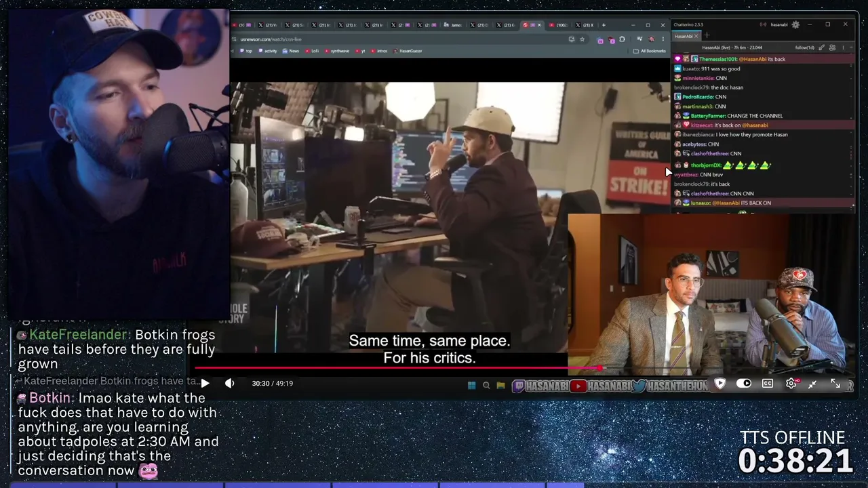
Task: Click username Botkin in overlay chat
Action: 51,398
